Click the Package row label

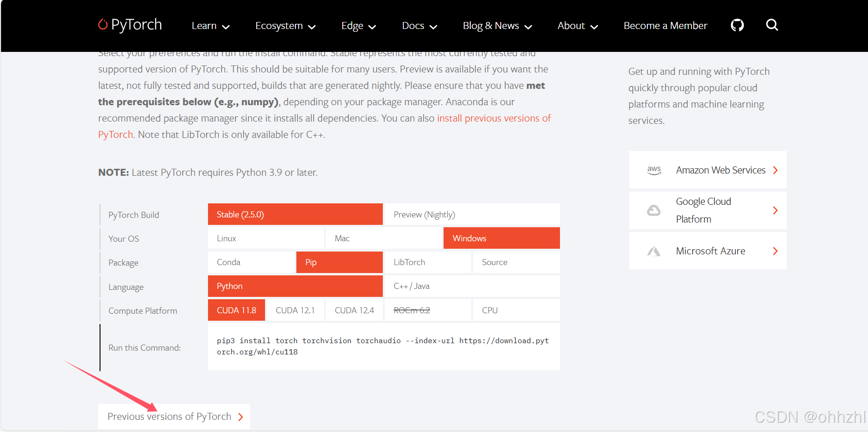point(123,263)
